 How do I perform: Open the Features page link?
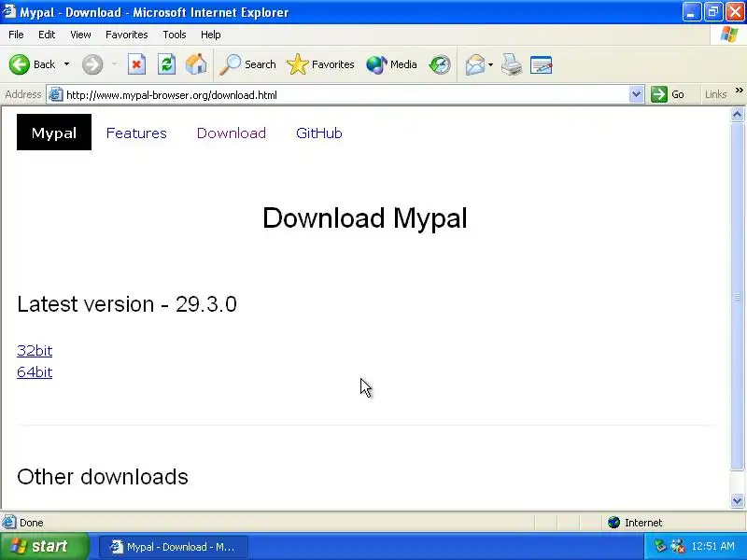(x=136, y=133)
